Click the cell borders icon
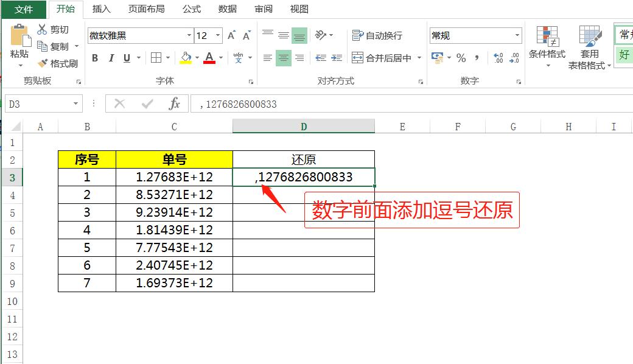 click(x=156, y=58)
